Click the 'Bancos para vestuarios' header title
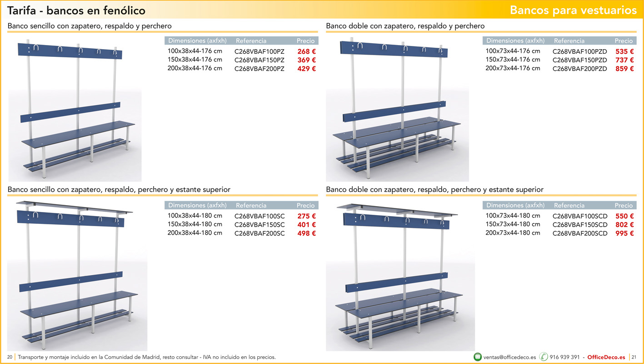This screenshot has width=644, height=364. [x=573, y=10]
